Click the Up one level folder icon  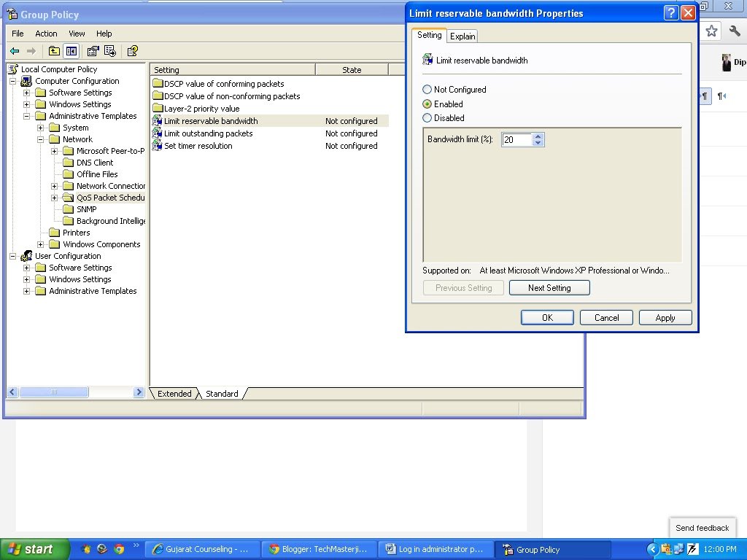(x=54, y=51)
